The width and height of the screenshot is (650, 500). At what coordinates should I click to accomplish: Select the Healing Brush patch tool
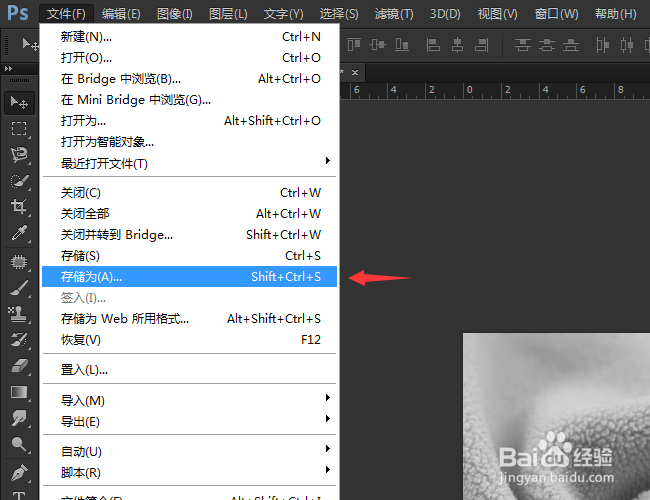point(19,262)
